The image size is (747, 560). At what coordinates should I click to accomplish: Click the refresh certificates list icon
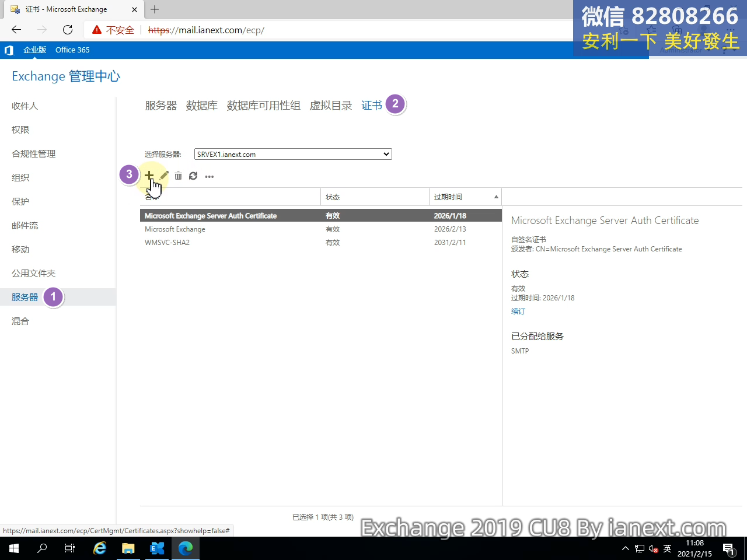tap(193, 176)
